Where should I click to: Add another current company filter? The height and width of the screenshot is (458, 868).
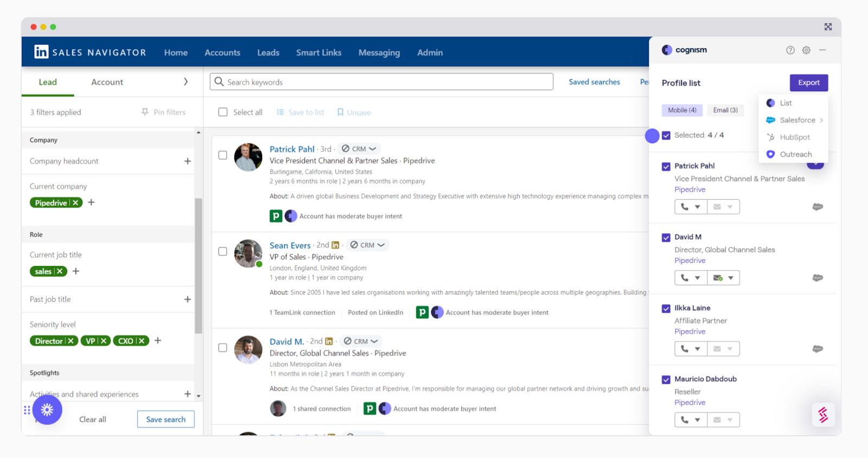pos(91,202)
